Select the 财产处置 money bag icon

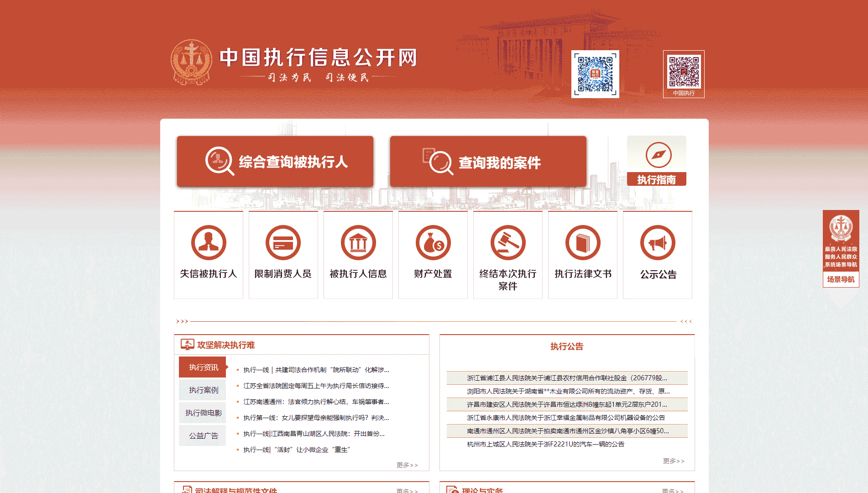433,242
